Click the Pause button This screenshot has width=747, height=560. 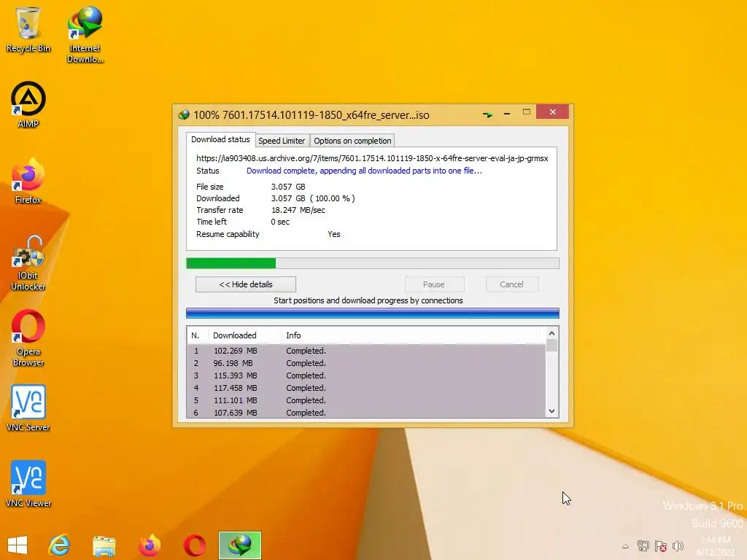pyautogui.click(x=434, y=284)
